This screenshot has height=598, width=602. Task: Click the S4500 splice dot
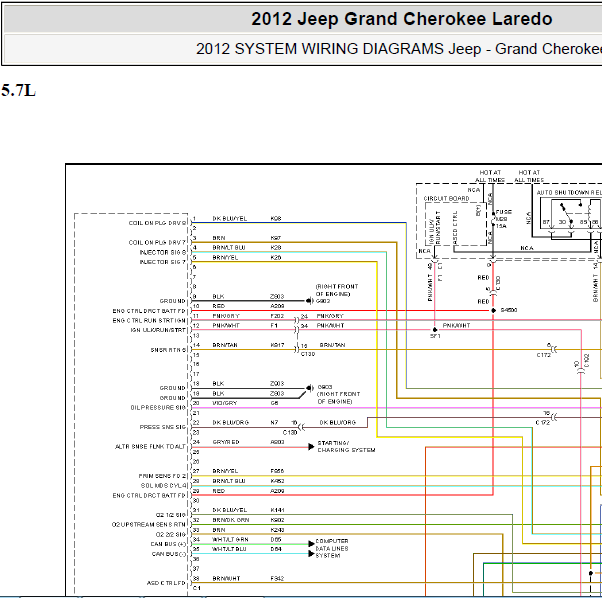(x=494, y=310)
